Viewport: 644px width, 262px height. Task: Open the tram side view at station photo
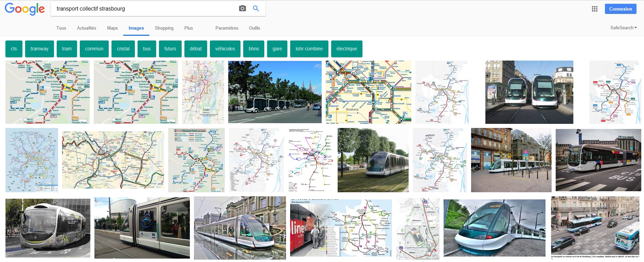point(142,228)
